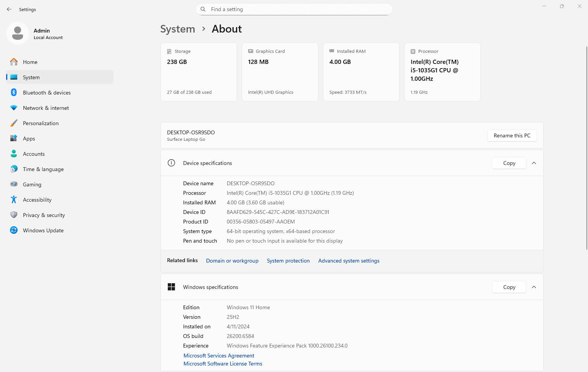This screenshot has height=372, width=588.
Task: Click the back arrow in Settings
Action: 9,9
